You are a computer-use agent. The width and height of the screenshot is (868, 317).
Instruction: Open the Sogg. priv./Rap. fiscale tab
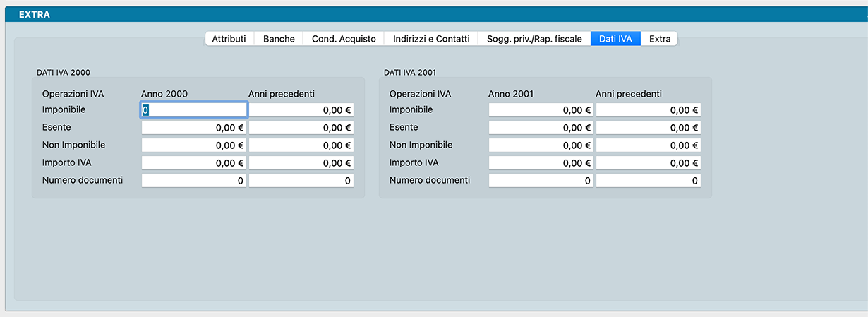[x=534, y=39]
